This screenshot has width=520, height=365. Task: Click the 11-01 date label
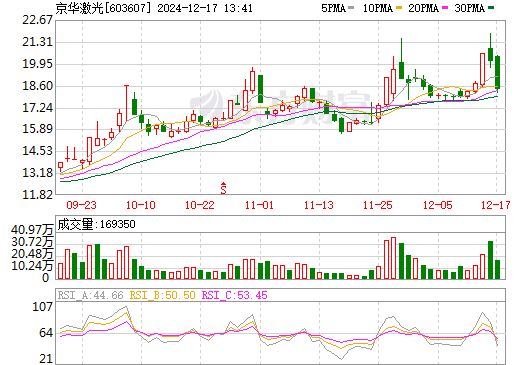click(x=259, y=205)
